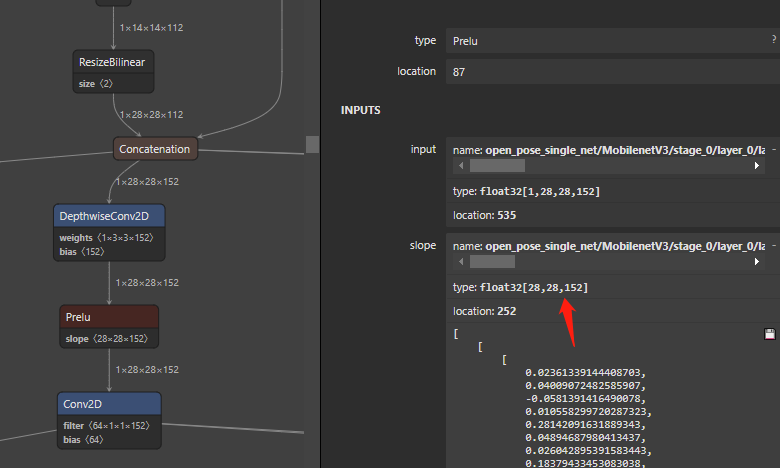This screenshot has width=780, height=468.
Task: Click slope type float32[28,28,152]
Action: (520, 287)
